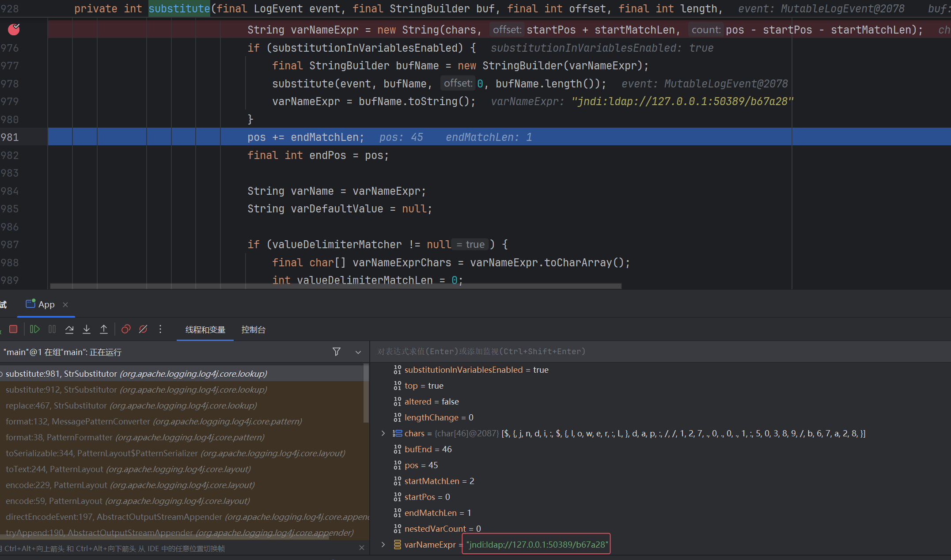
Task: Click the Stop debugging red square icon
Action: (x=13, y=329)
